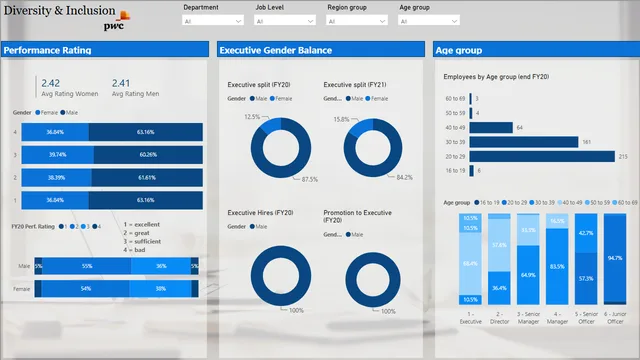Viewport: 640px width, 360px height.
Task: Click the Diversity & Inclusion title
Action: coord(60,11)
